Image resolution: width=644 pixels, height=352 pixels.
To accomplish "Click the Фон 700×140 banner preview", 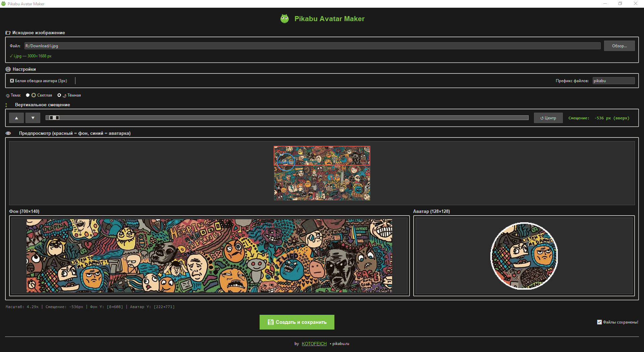I will [209, 256].
